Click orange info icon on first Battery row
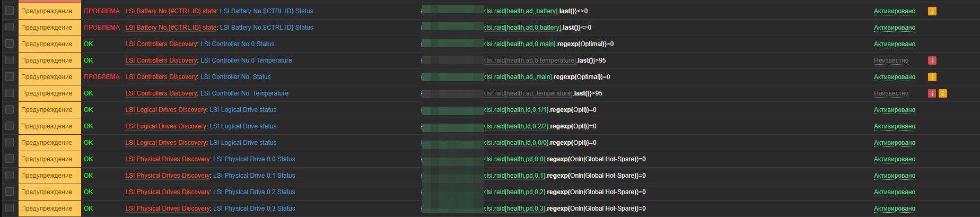The image size is (980, 217). (932, 11)
